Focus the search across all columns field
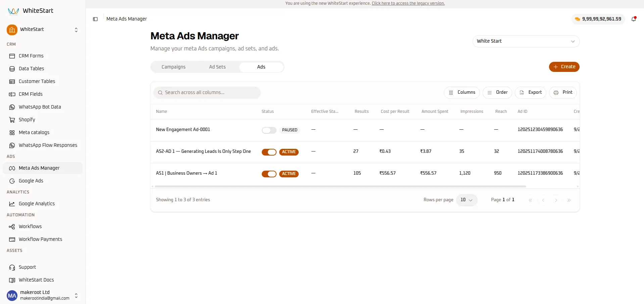This screenshot has width=644, height=304. coord(207,93)
